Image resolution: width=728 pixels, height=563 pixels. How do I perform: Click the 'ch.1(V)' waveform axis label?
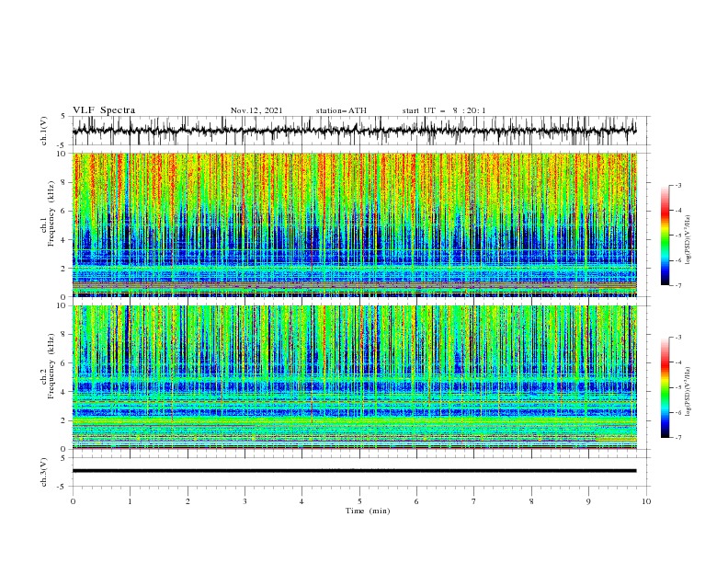[44, 131]
